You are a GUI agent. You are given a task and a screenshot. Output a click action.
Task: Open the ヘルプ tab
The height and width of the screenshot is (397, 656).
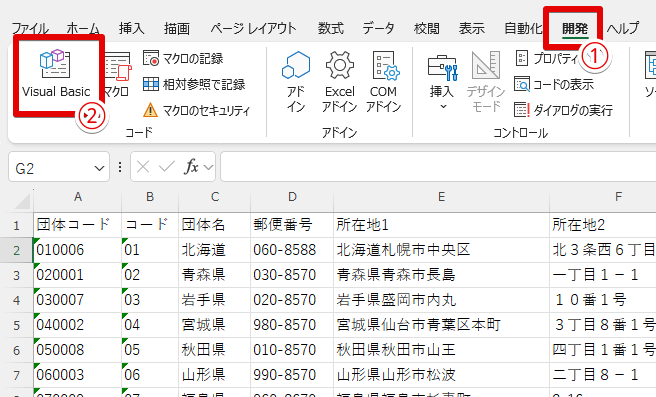(x=623, y=28)
